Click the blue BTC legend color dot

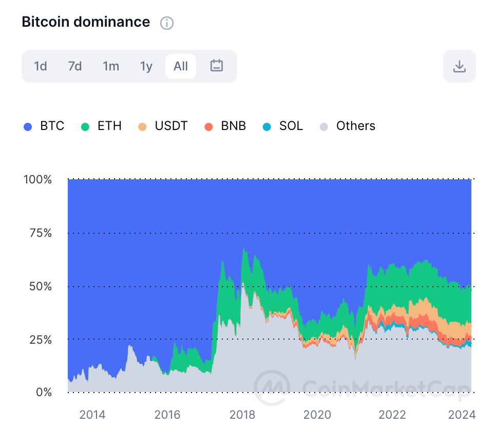[28, 126]
